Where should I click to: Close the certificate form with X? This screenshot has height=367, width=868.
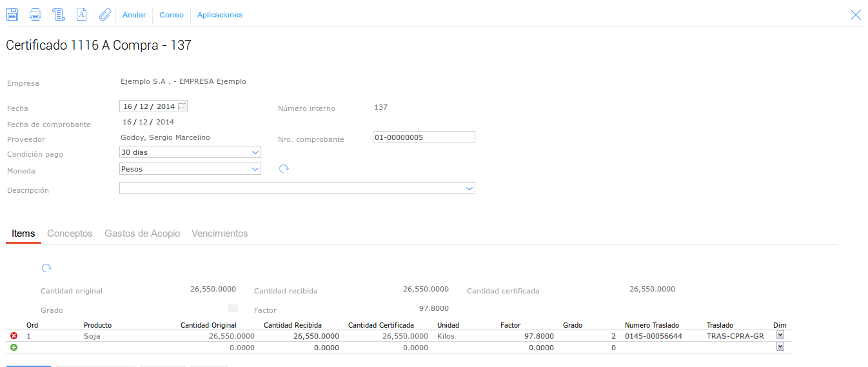pyautogui.click(x=856, y=15)
